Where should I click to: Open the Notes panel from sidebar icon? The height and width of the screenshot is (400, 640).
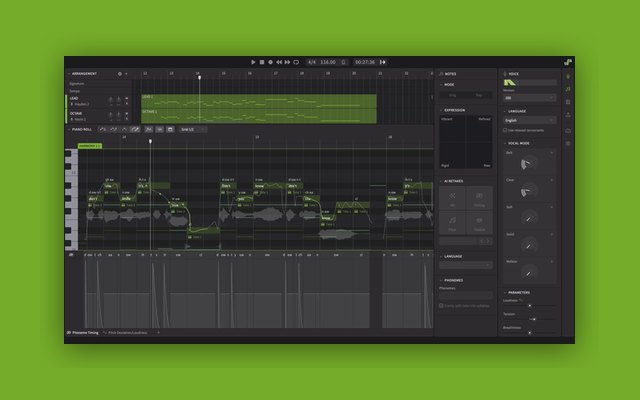[x=568, y=89]
